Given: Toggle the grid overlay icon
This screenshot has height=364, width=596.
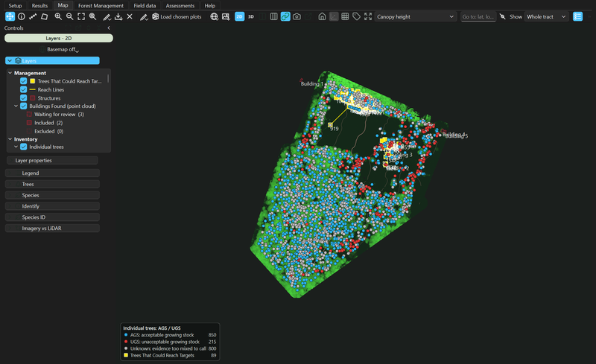Looking at the screenshot, I should (x=345, y=16).
